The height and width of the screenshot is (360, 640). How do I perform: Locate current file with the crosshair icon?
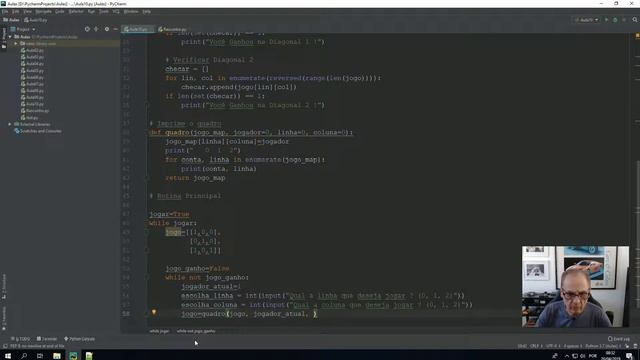click(x=87, y=29)
